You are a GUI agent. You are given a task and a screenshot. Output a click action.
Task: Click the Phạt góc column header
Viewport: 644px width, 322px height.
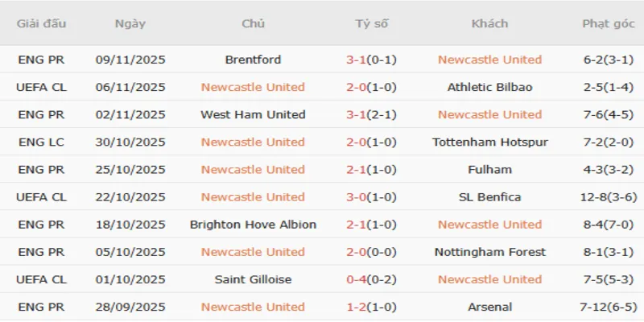(609, 23)
